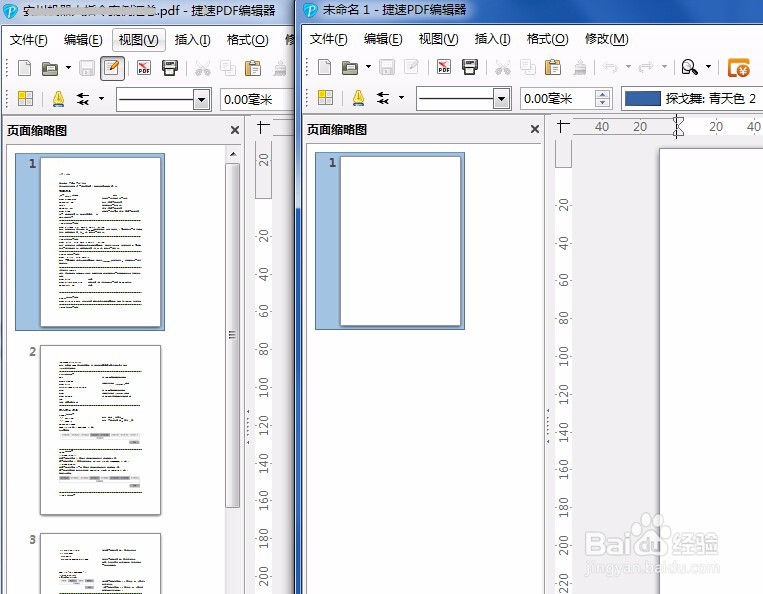Click blue fill color swatch 青天色

pyautogui.click(x=642, y=99)
